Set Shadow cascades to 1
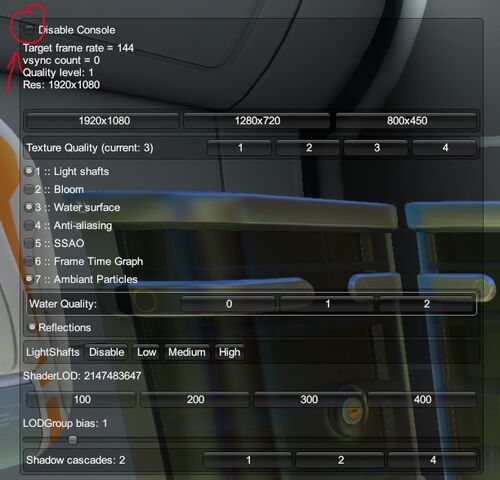Screen dimensions: 500x480 248,460
